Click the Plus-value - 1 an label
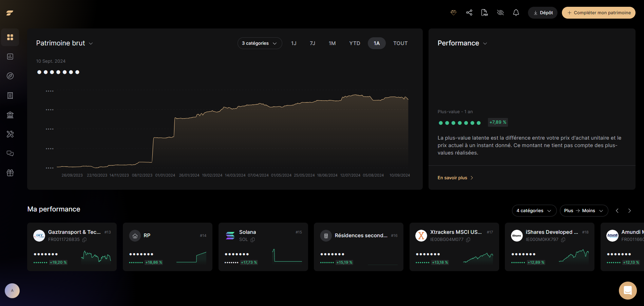The height and width of the screenshot is (306, 644). 455,112
